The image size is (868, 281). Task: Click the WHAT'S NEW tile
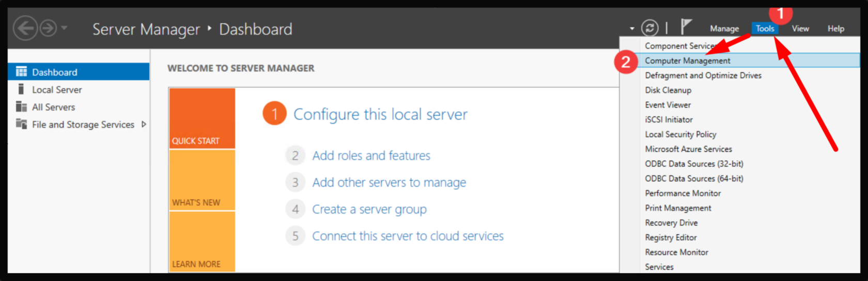(x=202, y=180)
